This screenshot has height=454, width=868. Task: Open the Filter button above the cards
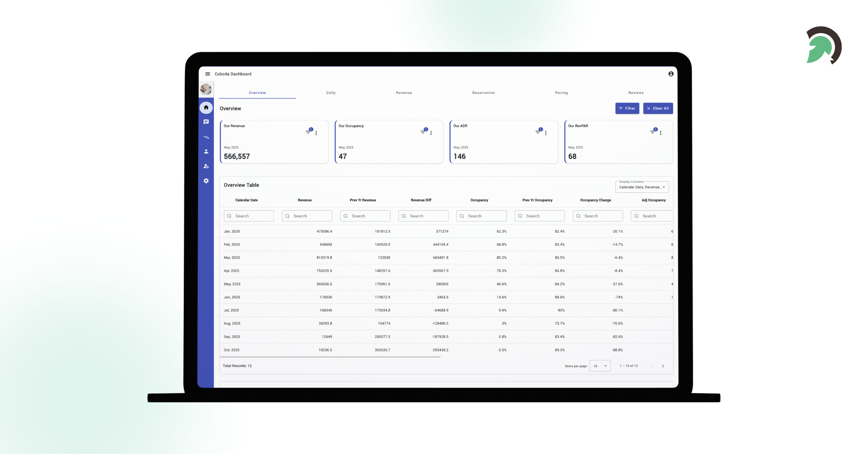pyautogui.click(x=627, y=108)
